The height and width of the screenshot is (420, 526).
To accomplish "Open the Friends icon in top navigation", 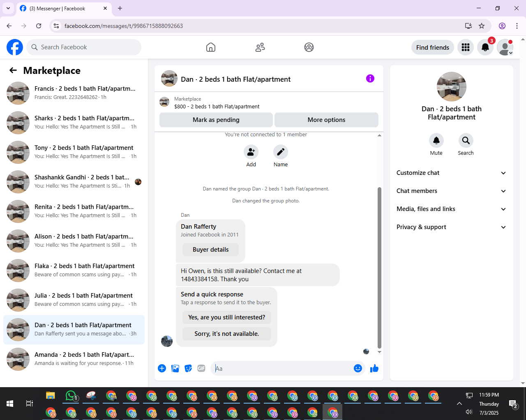I will pos(260,47).
